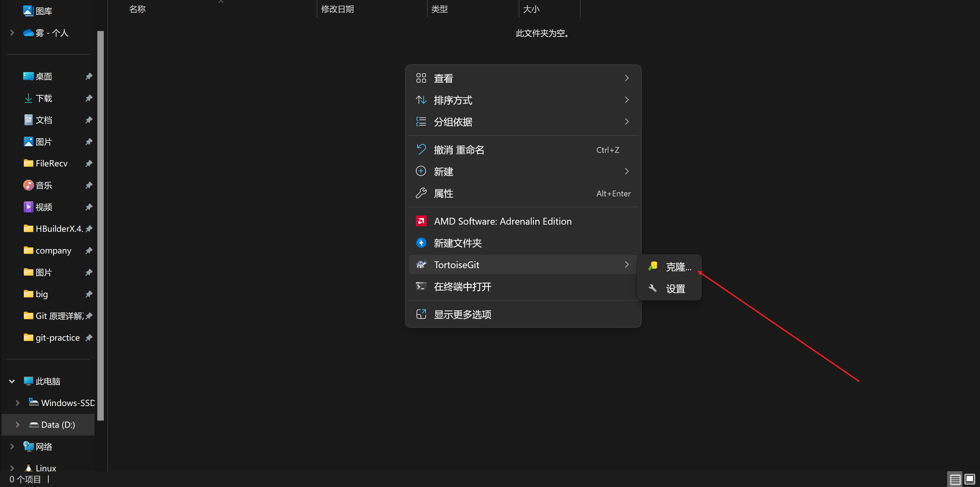Screen dimensions: 980x487
Task: Click the wrench icon next to 设置
Action: pos(653,288)
